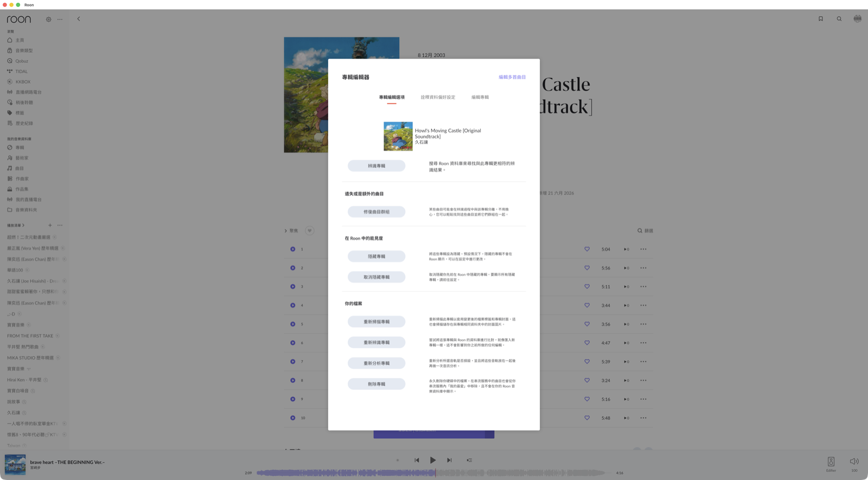This screenshot has height=480, width=868.
Task: Play track 1 from the list
Action: tap(293, 249)
